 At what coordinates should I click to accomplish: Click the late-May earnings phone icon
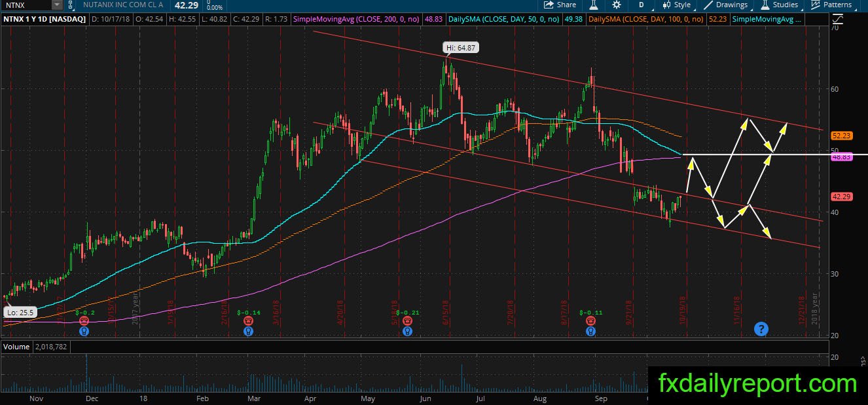pos(407,321)
